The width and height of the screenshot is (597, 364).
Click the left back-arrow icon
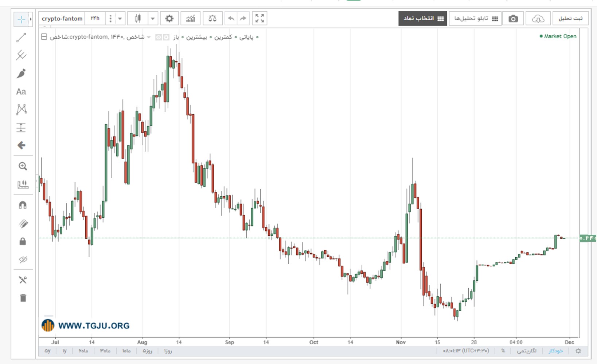[x=22, y=146]
